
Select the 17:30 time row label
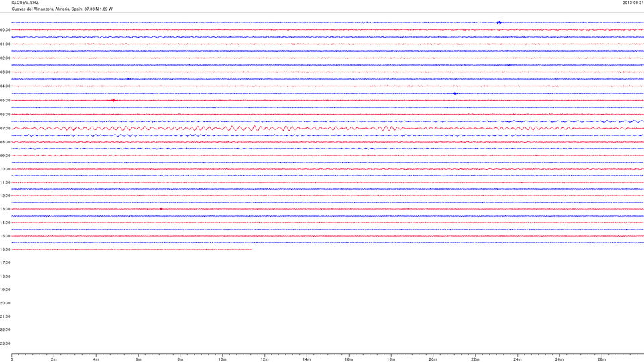(5, 263)
